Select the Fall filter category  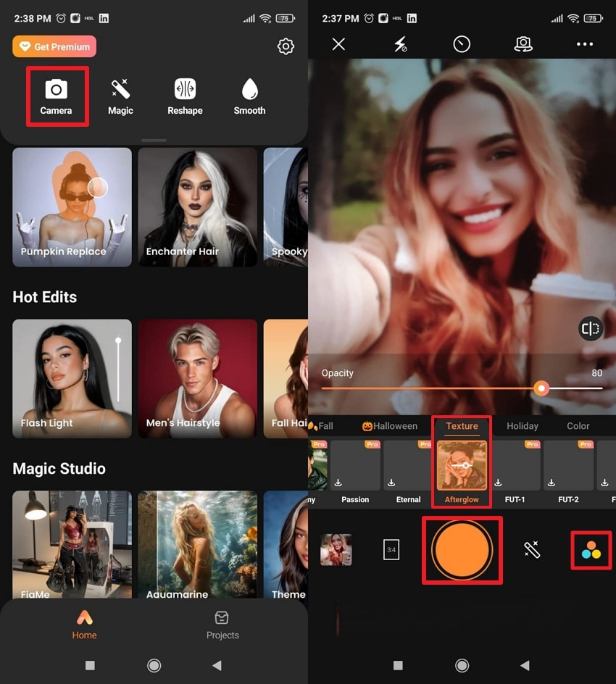(322, 426)
